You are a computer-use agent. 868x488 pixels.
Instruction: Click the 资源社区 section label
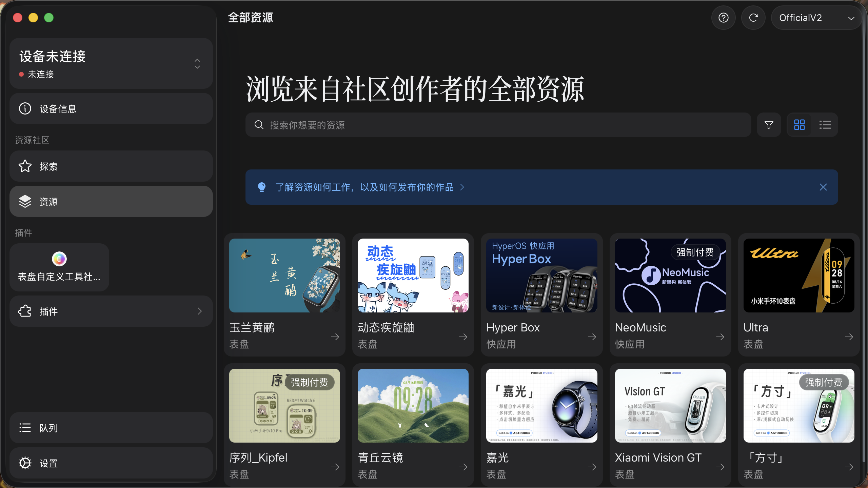pos(32,140)
